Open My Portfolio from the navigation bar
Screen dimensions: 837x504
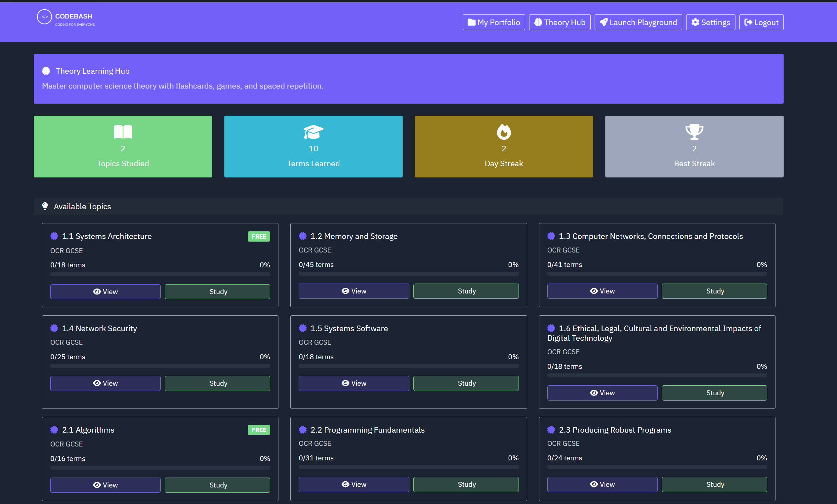pyautogui.click(x=493, y=22)
